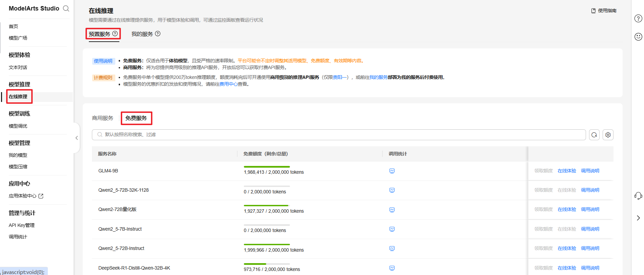Open 模型调优 in sidebar
This screenshot has width=644, height=275.
18,126
